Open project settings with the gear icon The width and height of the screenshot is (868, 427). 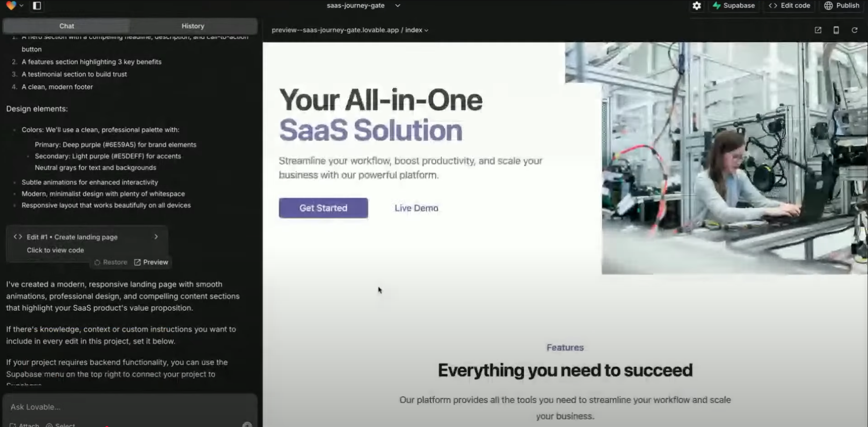[697, 6]
